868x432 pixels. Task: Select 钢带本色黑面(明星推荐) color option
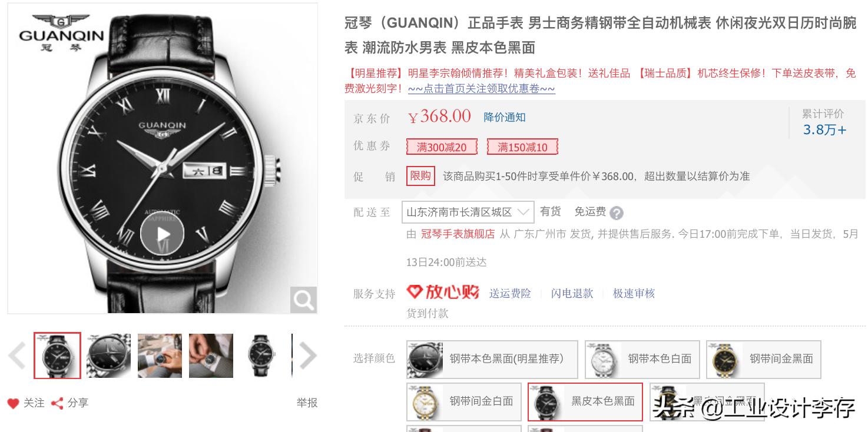492,359
